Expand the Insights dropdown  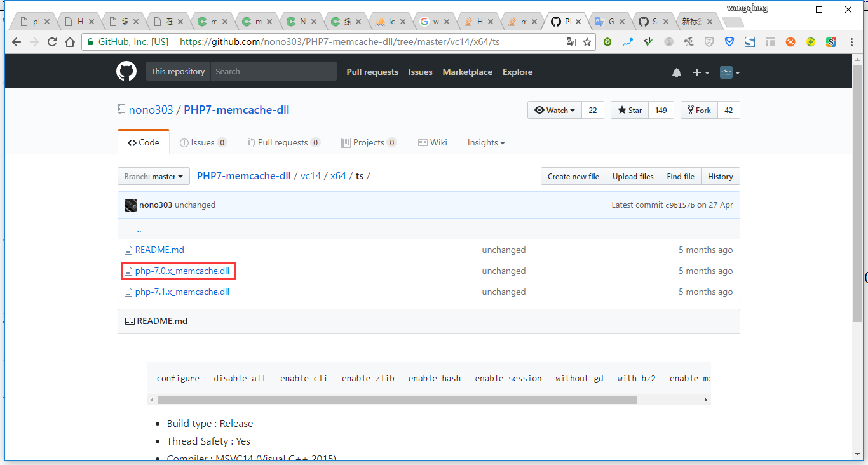click(x=486, y=143)
